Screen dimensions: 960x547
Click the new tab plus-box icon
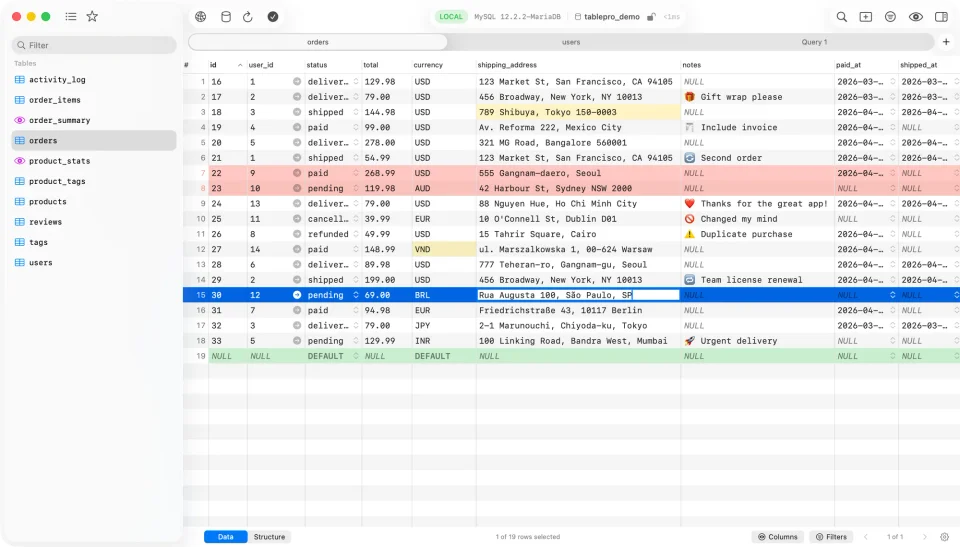tap(866, 17)
